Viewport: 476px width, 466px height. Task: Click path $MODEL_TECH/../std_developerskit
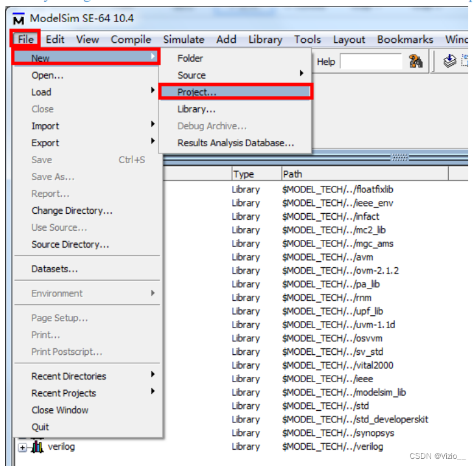(355, 419)
